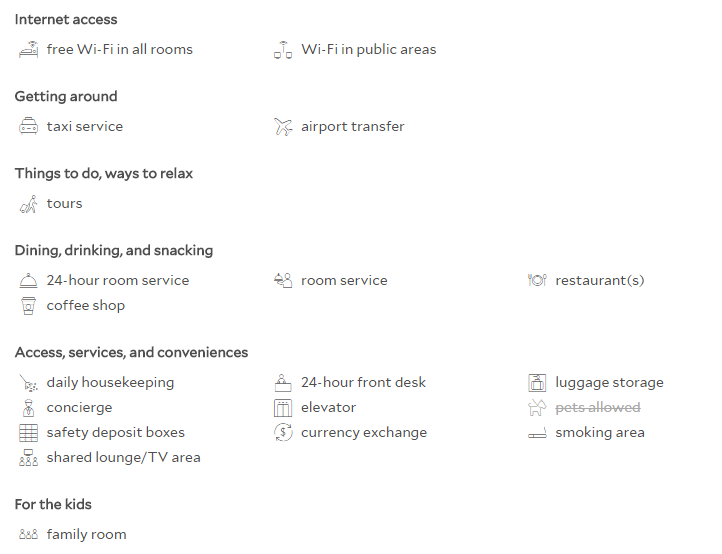The height and width of the screenshot is (554, 722).
Task: Click the family room icon
Action: (29, 534)
